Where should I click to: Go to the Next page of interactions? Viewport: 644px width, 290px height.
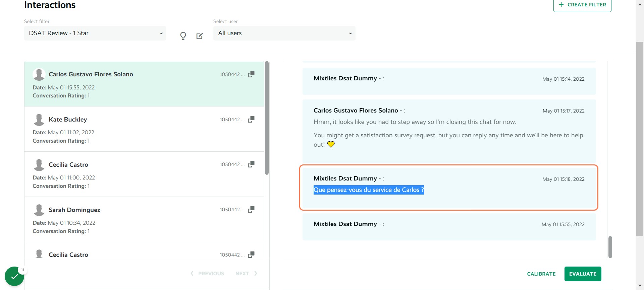coord(246,274)
